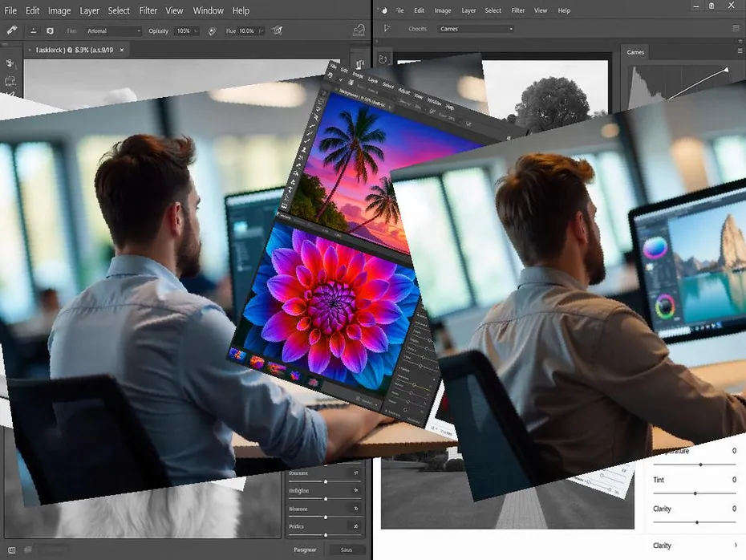The width and height of the screenshot is (746, 560).
Task: Select the Eyedropper tool in the left toolbar
Action: pyautogui.click(x=11, y=30)
